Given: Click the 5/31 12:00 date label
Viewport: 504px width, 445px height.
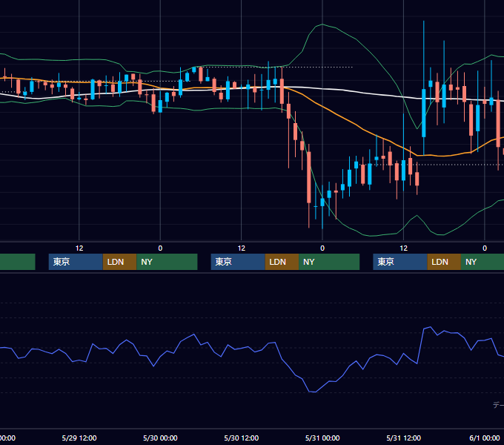Looking at the screenshot, I should pyautogui.click(x=403, y=438).
